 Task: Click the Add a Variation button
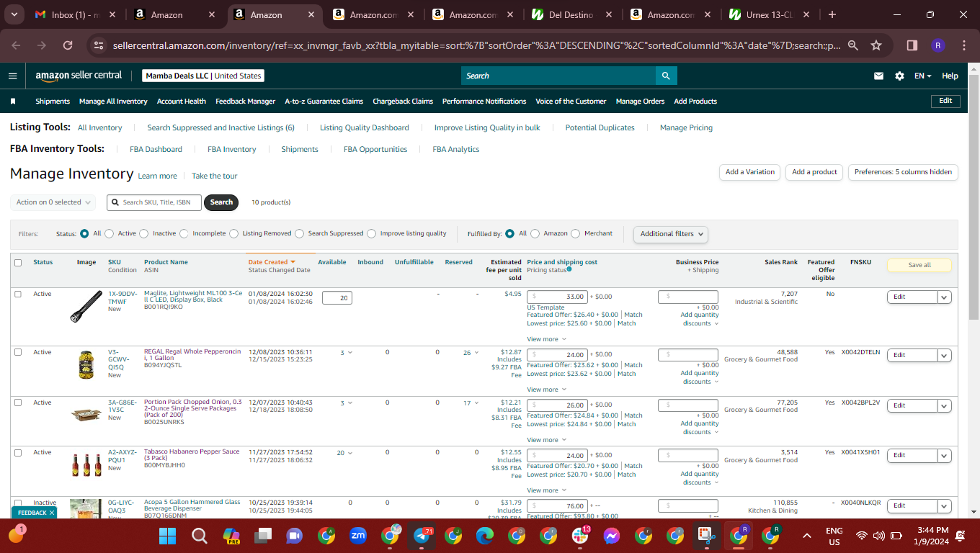(749, 172)
